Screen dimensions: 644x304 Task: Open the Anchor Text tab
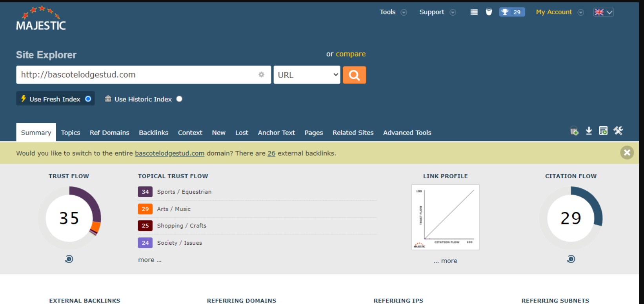277,133
